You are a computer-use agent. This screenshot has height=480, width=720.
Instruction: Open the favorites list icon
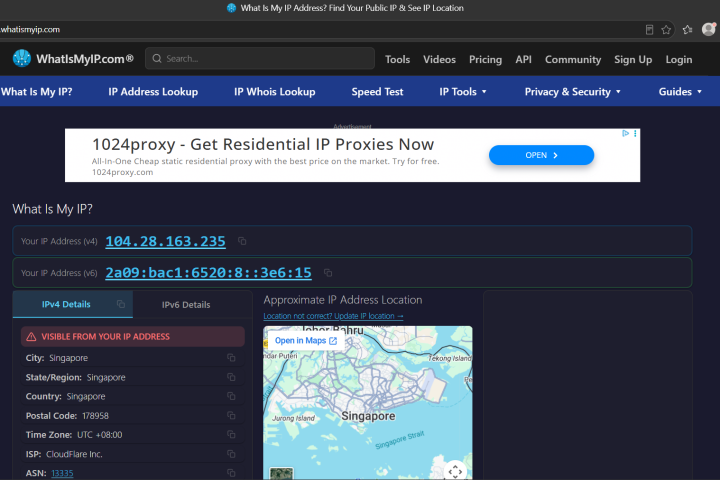(687, 30)
